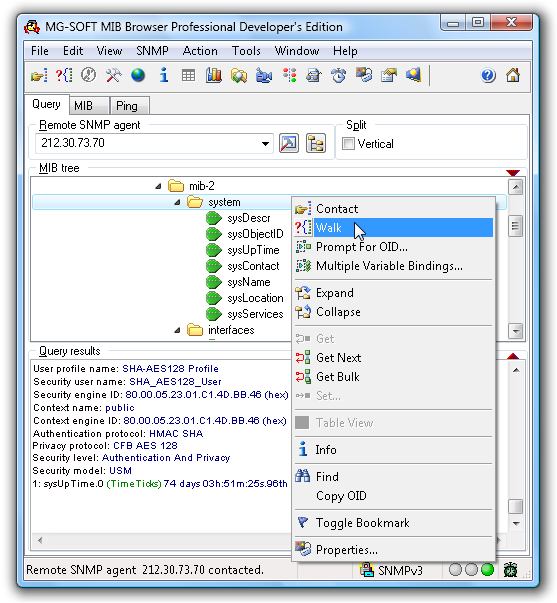Click the SNMP protocol preferences icon beside address
The image size is (557, 603).
click(x=289, y=143)
